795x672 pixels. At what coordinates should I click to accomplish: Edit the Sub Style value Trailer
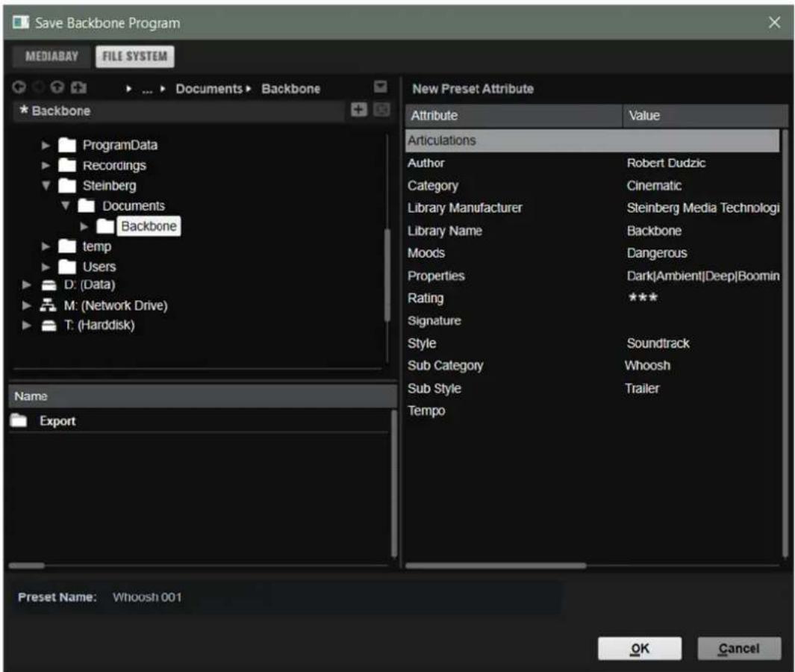coord(641,388)
